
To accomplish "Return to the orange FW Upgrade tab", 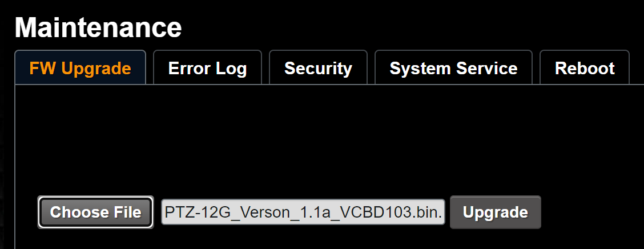I will point(80,69).
